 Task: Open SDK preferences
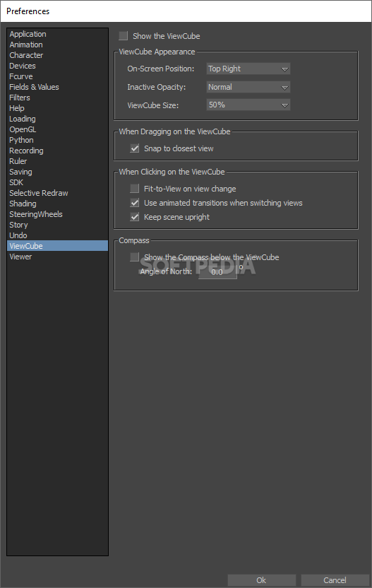coord(58,182)
